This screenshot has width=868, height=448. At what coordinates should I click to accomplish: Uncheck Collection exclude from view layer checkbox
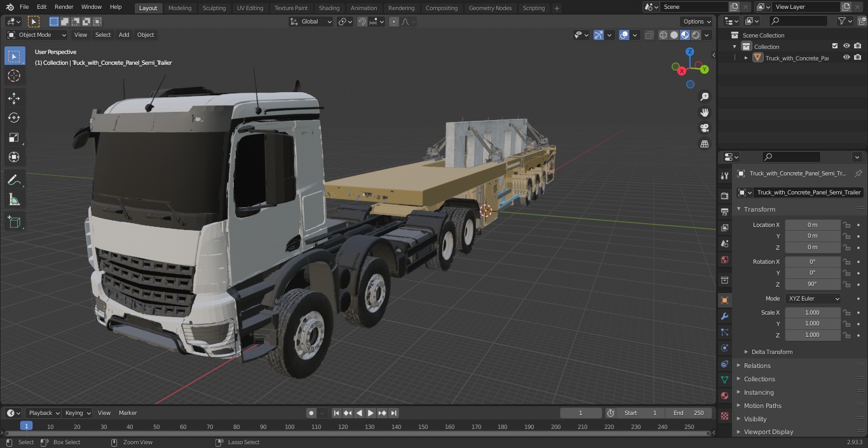tap(835, 46)
